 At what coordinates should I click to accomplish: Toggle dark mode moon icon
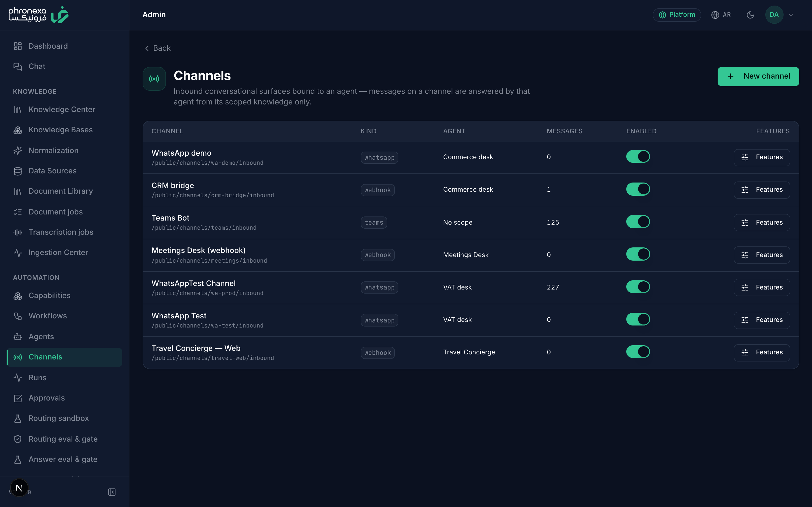750,15
